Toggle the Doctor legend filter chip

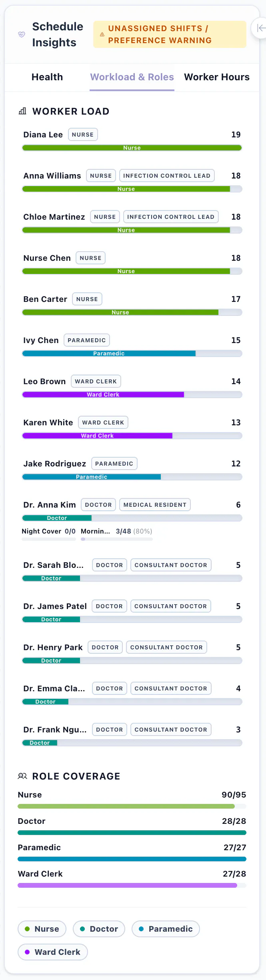[99, 929]
